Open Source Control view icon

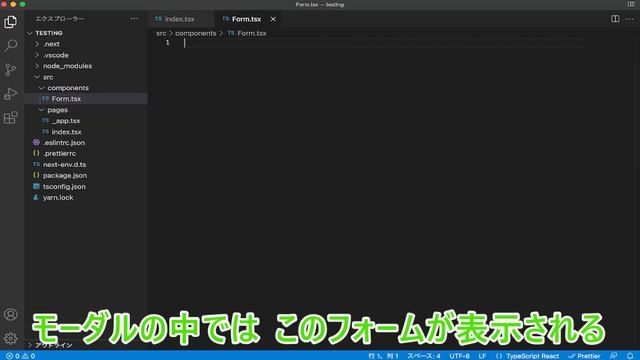coord(11,70)
